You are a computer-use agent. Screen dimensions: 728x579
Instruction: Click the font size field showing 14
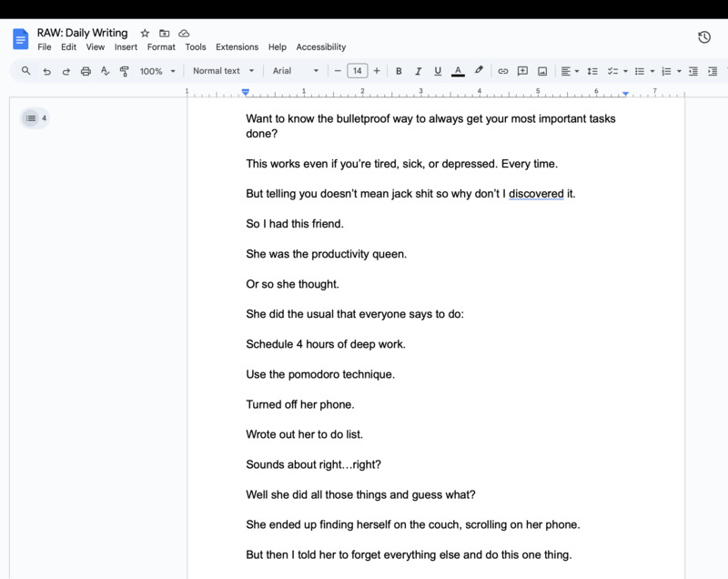pyautogui.click(x=357, y=71)
